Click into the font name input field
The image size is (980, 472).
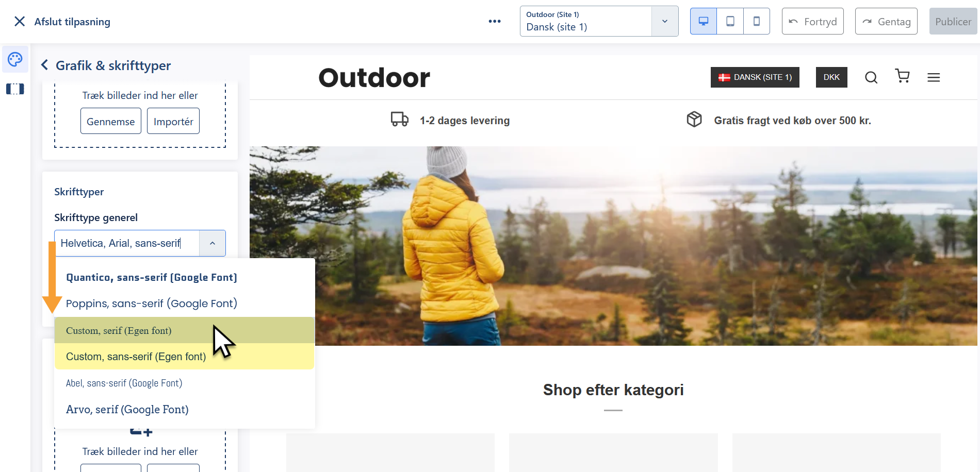point(126,243)
